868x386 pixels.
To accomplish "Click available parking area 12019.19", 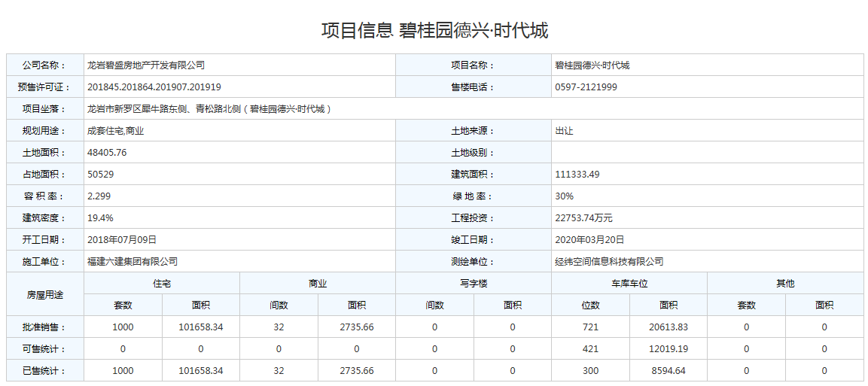I will click(x=669, y=349).
